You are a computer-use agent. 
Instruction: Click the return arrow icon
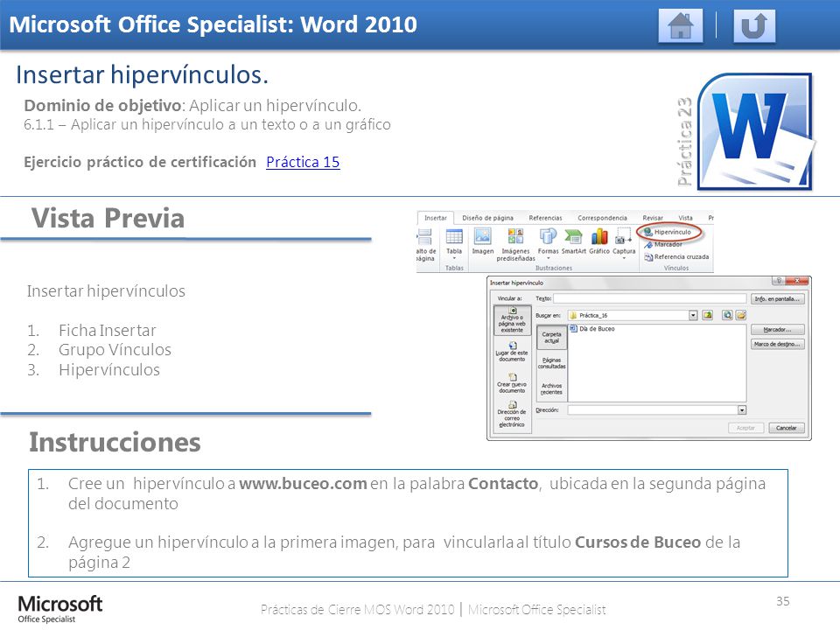(x=753, y=25)
